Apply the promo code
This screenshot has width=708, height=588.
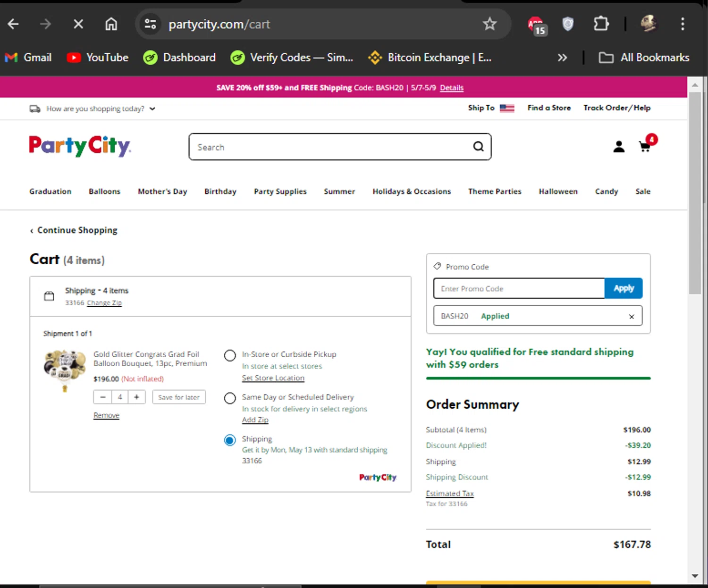pos(624,288)
